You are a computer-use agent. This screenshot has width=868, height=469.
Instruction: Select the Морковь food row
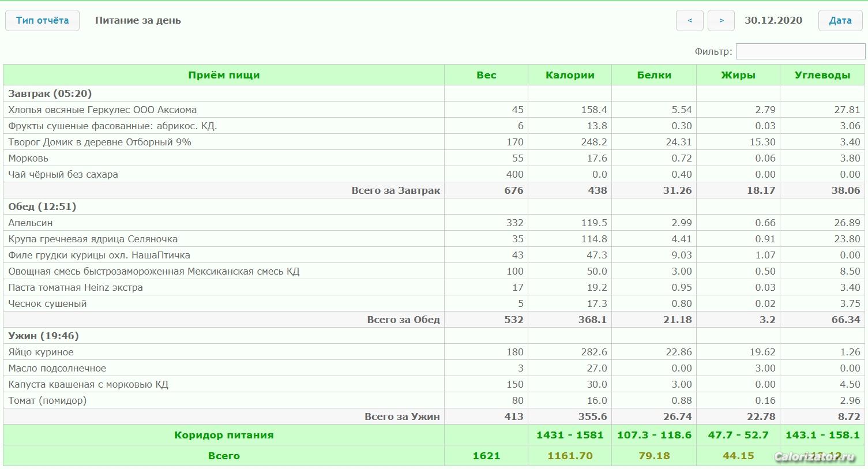(434, 158)
